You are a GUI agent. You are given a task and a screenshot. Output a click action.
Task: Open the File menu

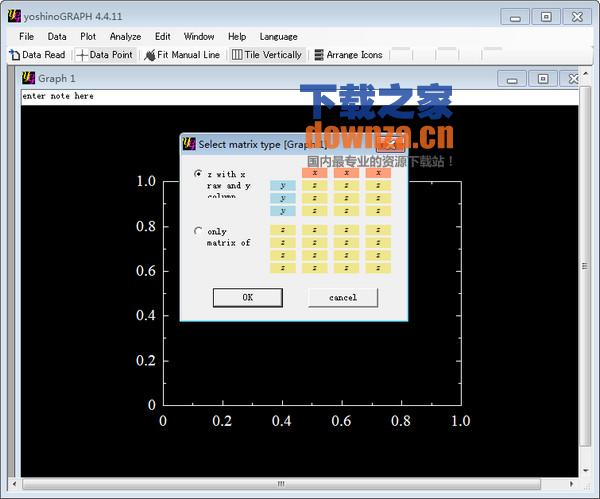[x=26, y=37]
